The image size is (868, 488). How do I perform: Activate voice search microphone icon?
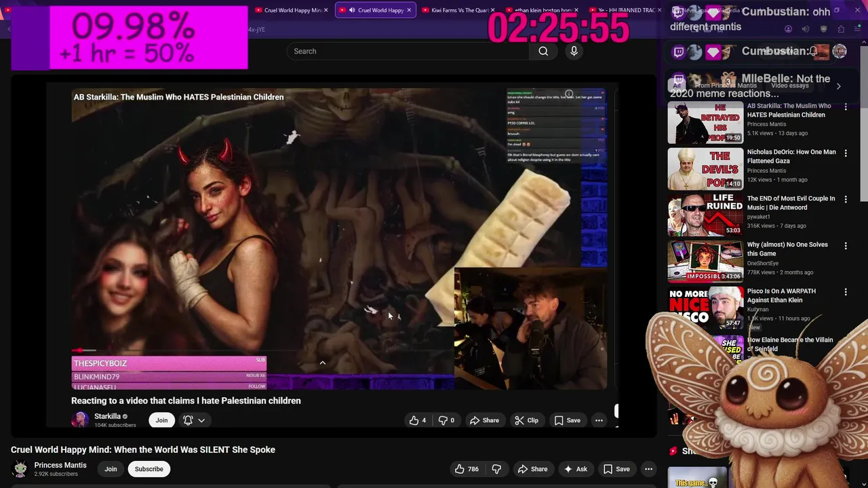tap(574, 51)
